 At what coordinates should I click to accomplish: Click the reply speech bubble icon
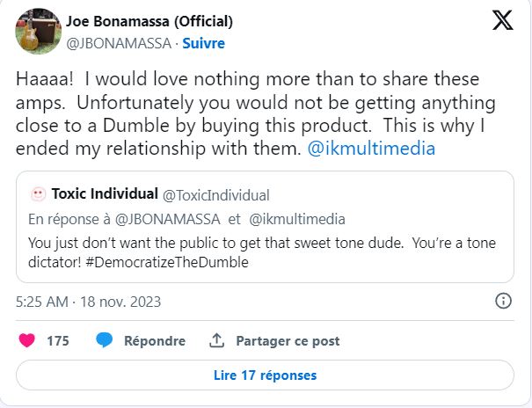[105, 341]
